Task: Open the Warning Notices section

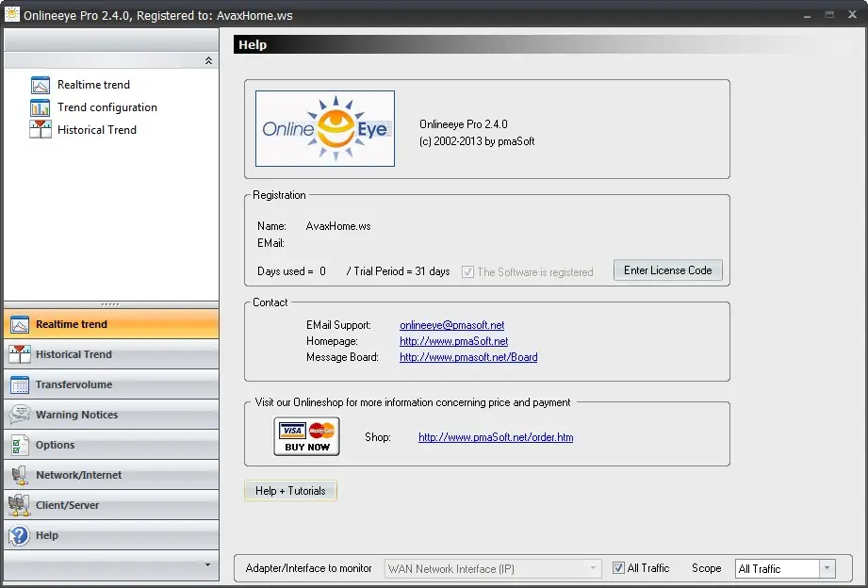Action: (111, 415)
